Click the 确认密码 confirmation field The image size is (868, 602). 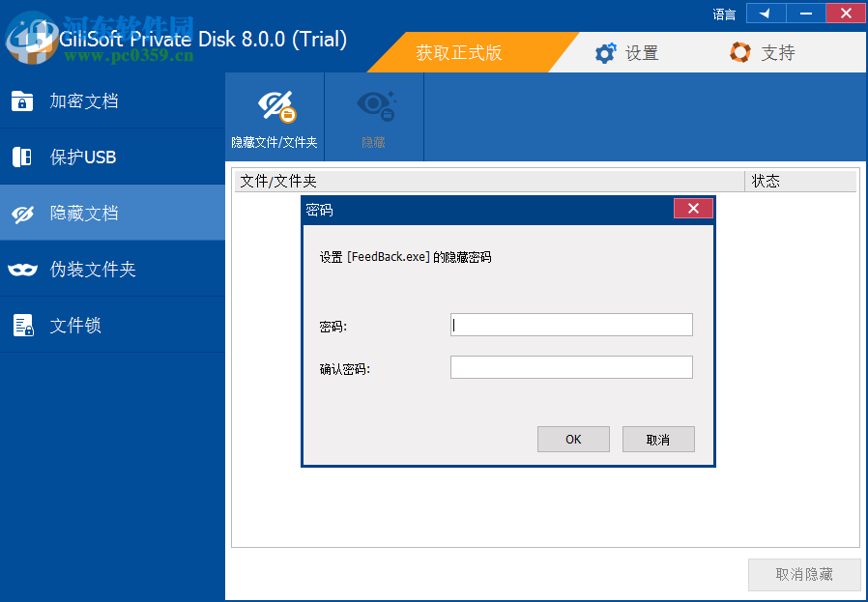point(571,367)
